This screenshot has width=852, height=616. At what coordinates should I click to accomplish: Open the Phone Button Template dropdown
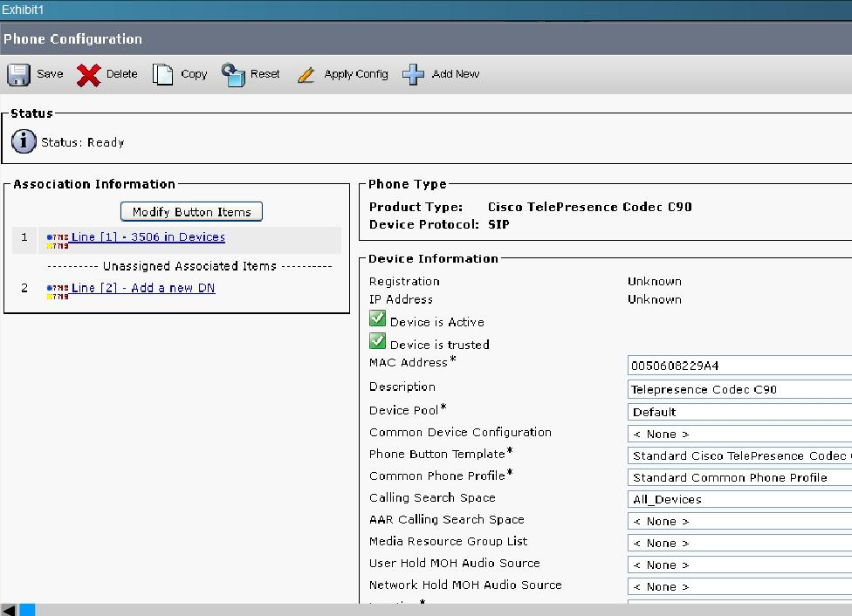pos(739,455)
